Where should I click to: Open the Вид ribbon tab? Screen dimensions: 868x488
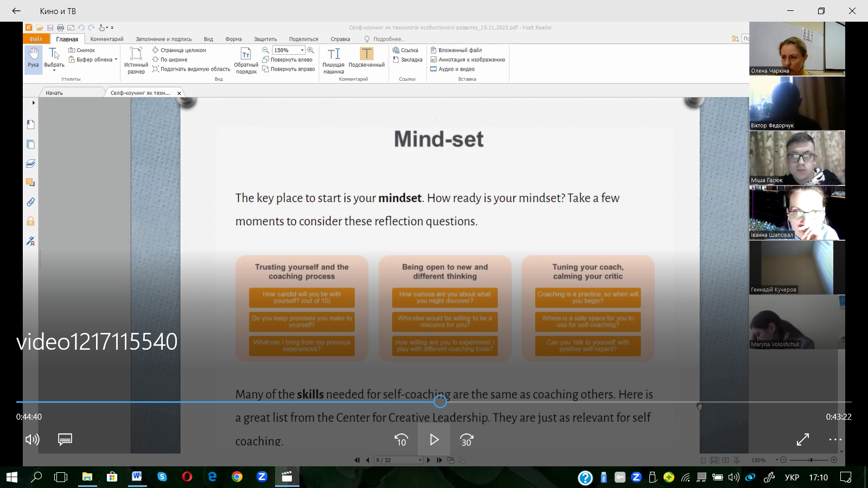pos(208,39)
